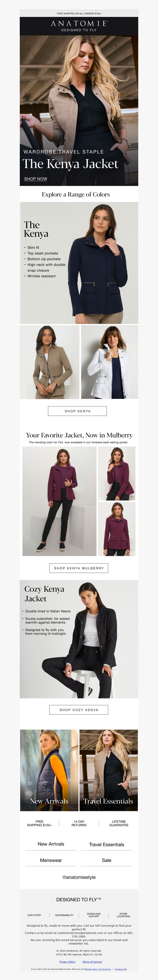This screenshot has width=158, height=980.
Task: Click the ANATOMIE logo header
Action: [79, 26]
